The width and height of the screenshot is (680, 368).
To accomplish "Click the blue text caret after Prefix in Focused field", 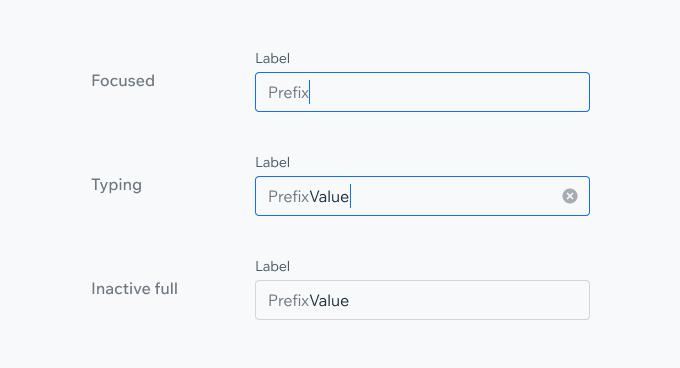I will click(310, 92).
